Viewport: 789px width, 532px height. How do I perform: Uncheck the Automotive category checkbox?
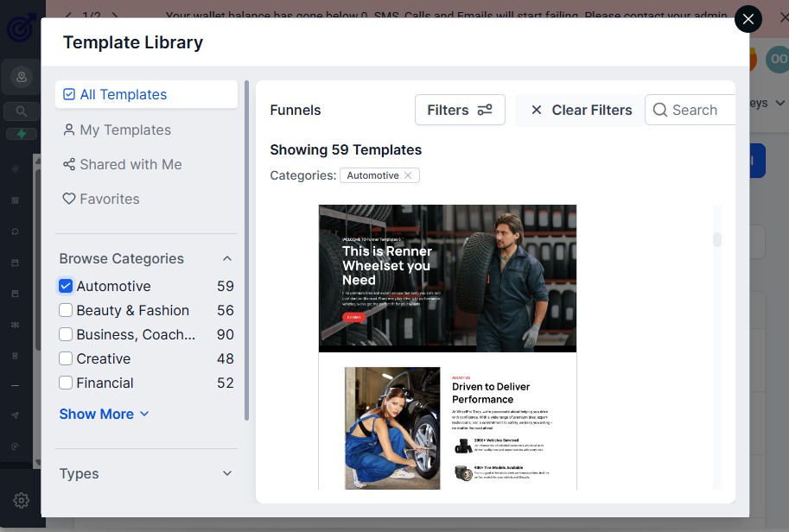pos(66,286)
